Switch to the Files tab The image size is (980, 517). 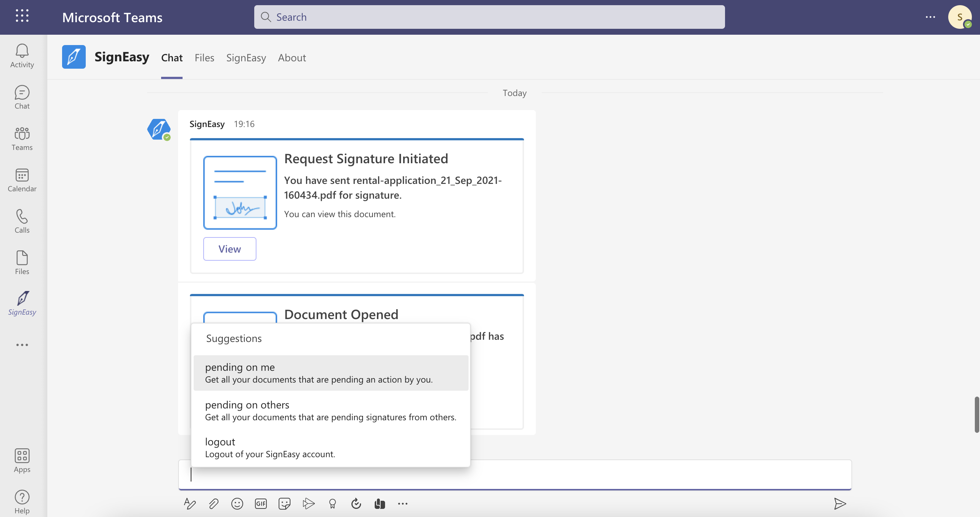pos(204,58)
